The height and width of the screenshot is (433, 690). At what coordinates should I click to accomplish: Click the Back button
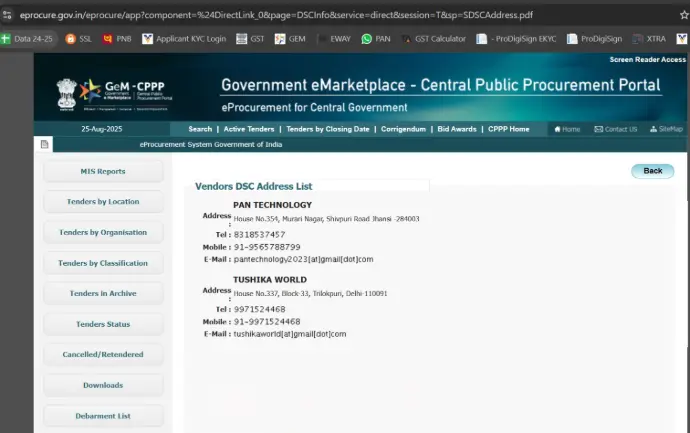[x=652, y=171]
